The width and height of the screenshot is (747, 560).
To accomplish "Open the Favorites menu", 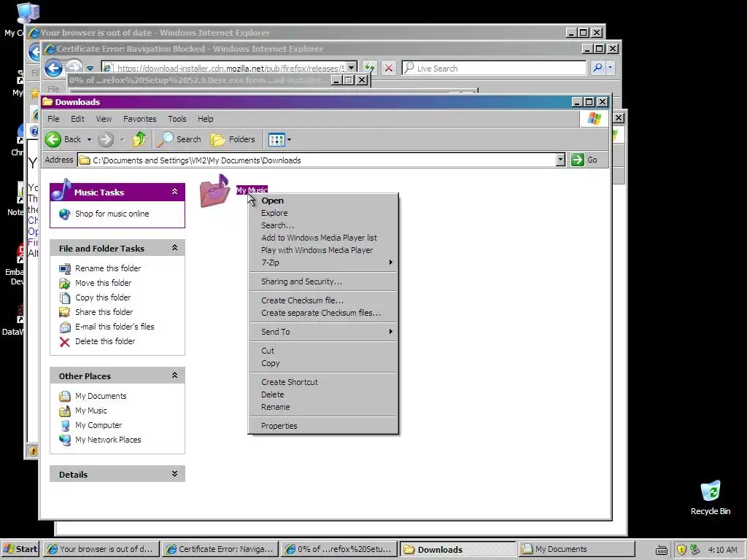I will coord(139,119).
